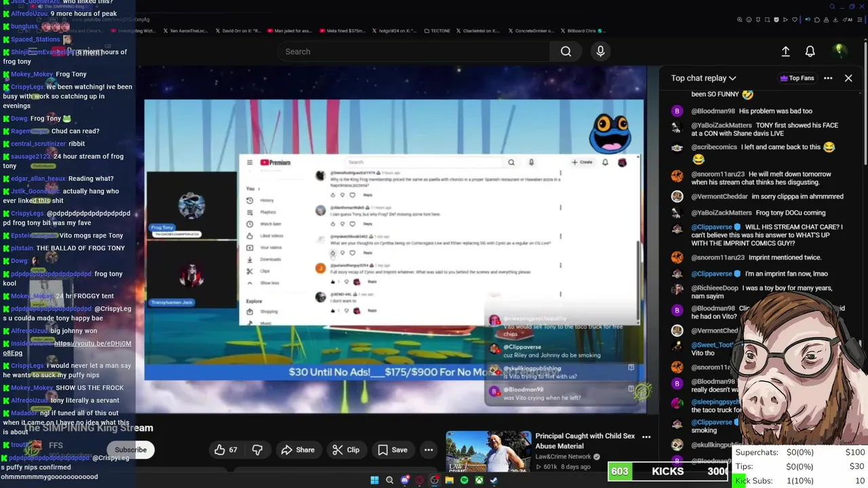Screen dimensions: 868x488
Task: Save the video to a playlist
Action: click(x=392, y=449)
